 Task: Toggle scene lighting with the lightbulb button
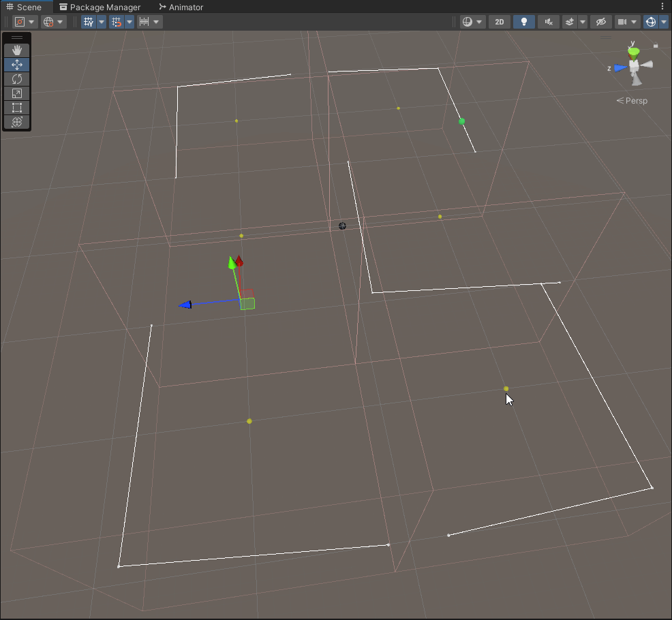point(523,22)
